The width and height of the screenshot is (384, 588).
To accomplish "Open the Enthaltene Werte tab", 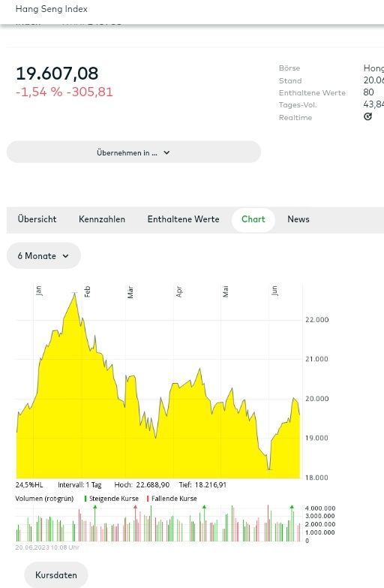I will [183, 219].
